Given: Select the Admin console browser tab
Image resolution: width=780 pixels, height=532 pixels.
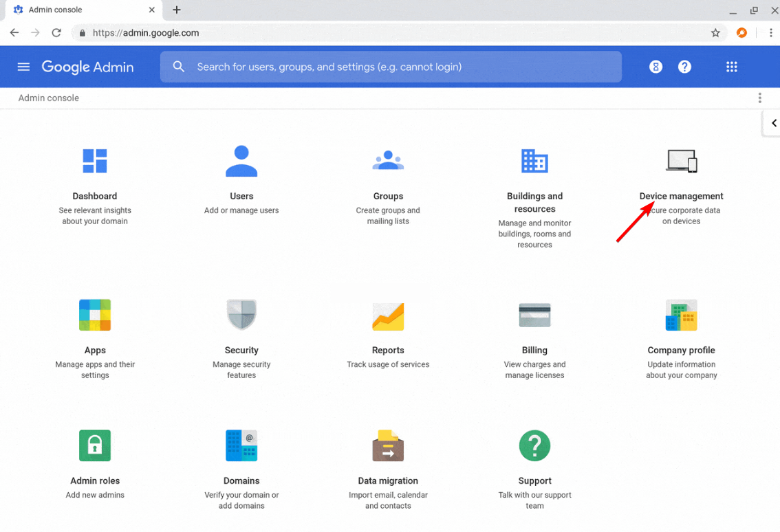Looking at the screenshot, I should click(x=83, y=10).
